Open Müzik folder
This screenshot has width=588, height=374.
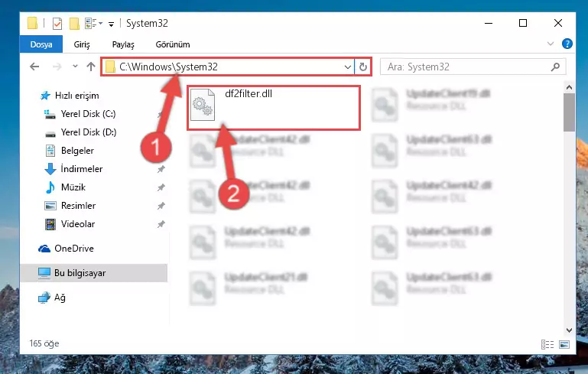coord(73,187)
